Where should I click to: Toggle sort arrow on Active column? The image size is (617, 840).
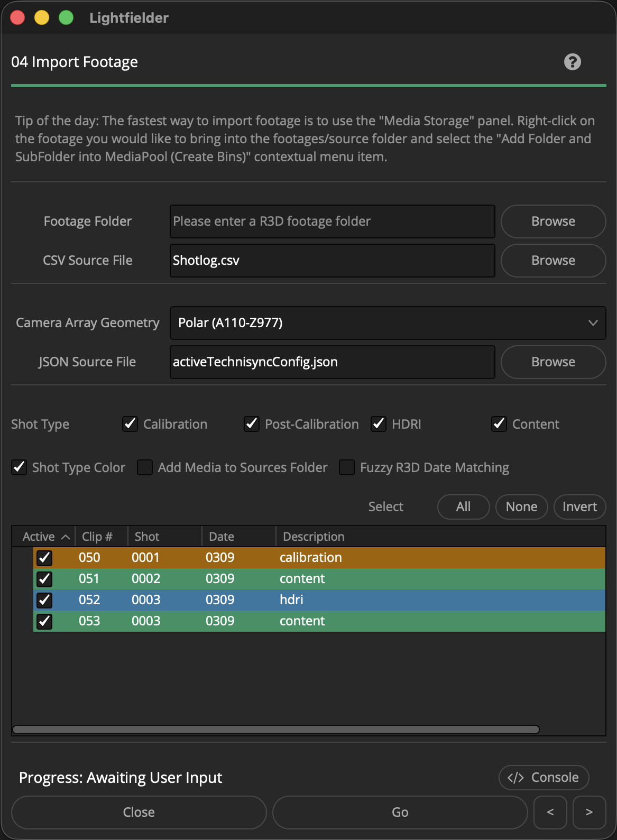tap(66, 537)
